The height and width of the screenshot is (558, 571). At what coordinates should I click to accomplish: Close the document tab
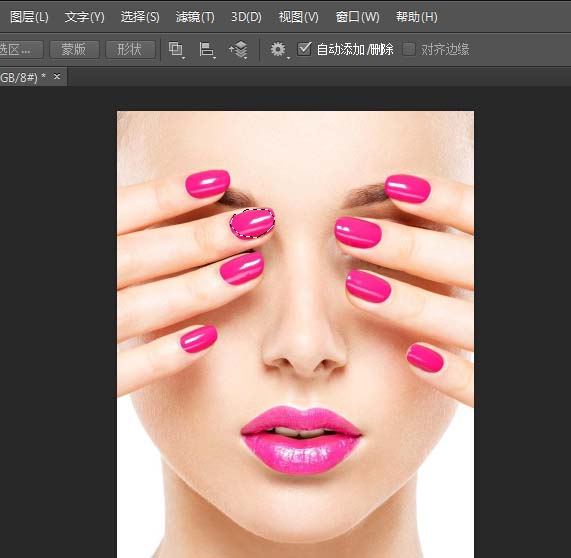[x=57, y=76]
